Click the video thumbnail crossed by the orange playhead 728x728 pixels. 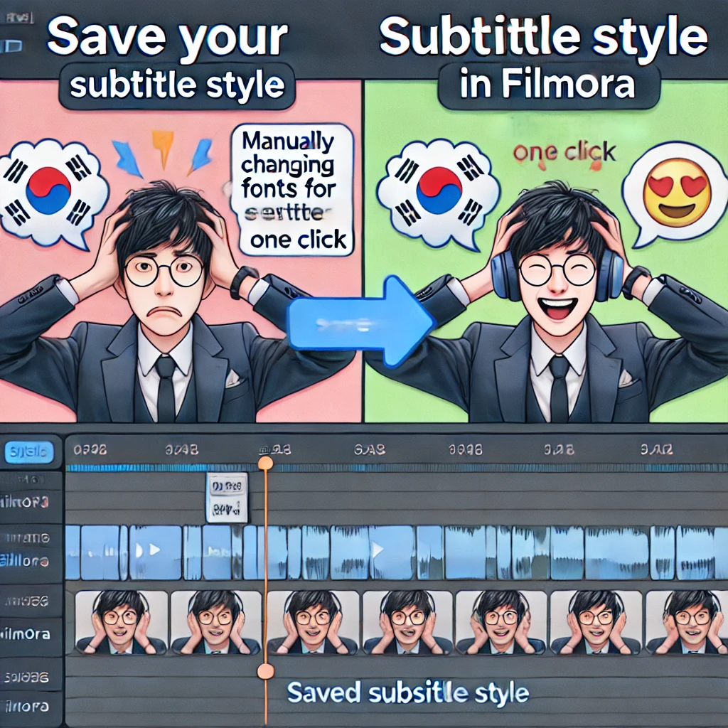tap(313, 622)
